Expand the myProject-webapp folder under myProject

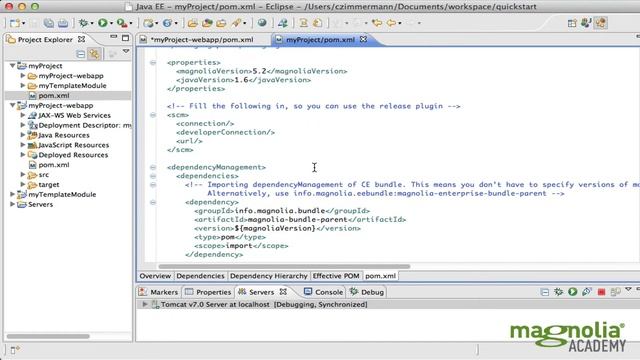coord(23,75)
